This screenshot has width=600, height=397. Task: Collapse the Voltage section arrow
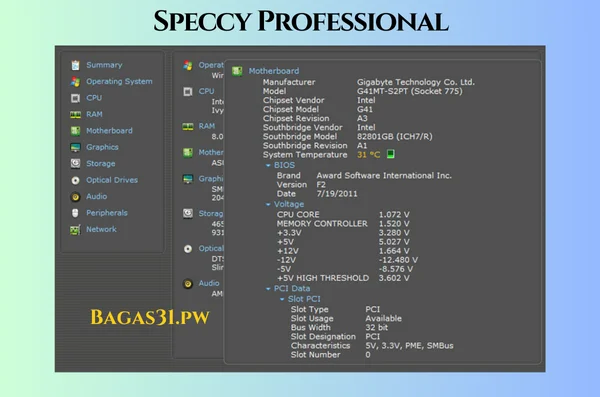(268, 204)
